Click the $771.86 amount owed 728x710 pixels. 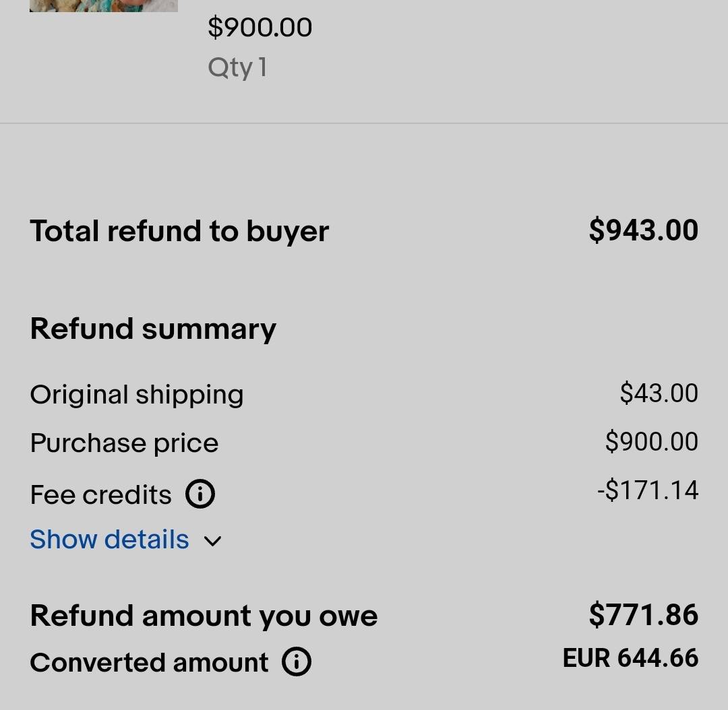pyautogui.click(x=644, y=614)
